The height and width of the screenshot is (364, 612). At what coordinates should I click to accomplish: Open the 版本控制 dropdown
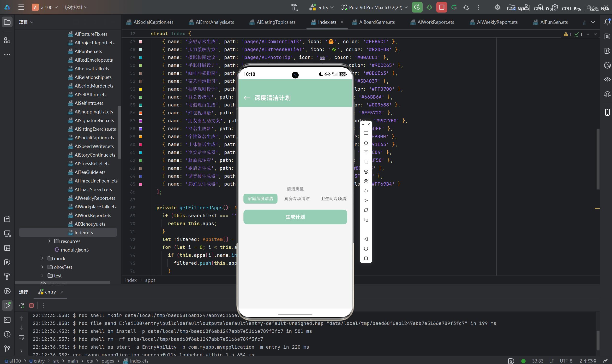76,7
